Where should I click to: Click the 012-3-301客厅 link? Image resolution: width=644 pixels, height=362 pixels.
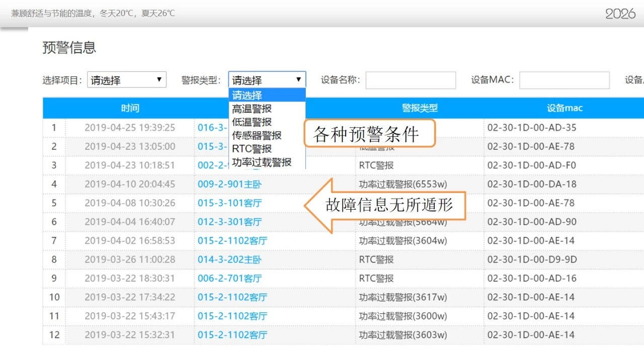tap(229, 222)
